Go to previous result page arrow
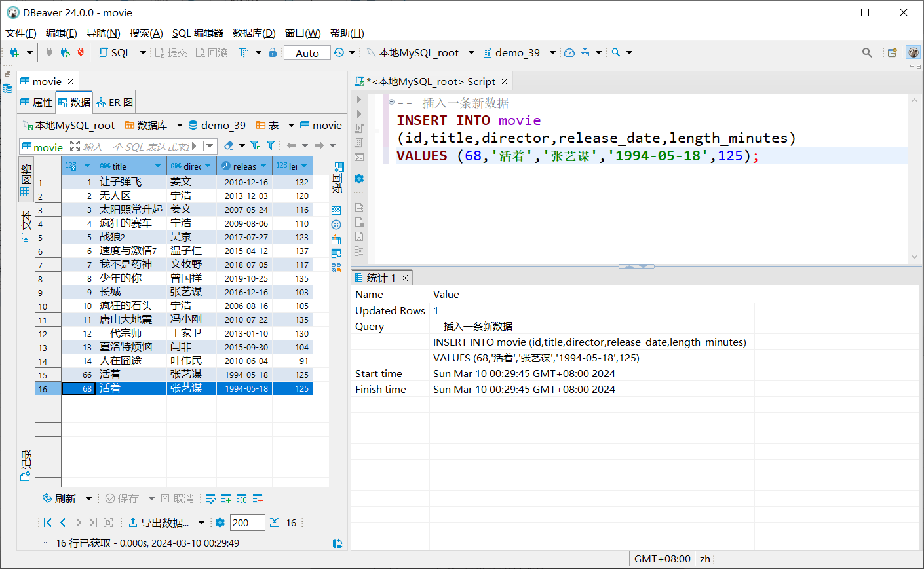924x569 pixels. click(x=63, y=523)
